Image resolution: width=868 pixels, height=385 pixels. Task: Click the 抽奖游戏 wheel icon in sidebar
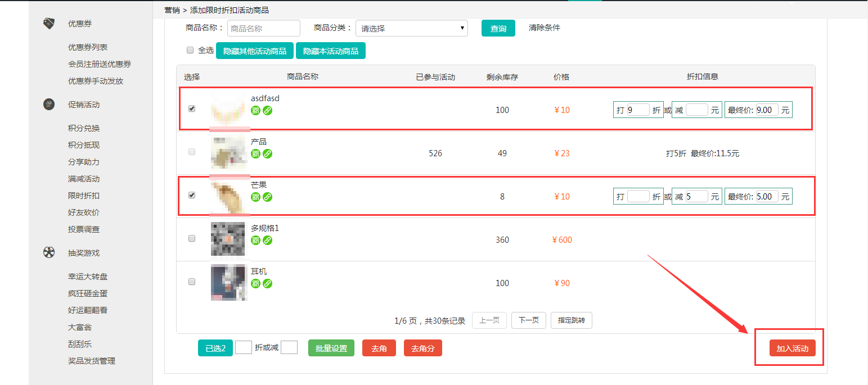[x=49, y=253]
